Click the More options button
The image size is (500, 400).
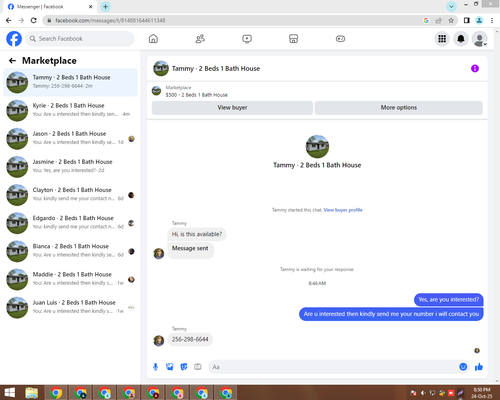coord(399,108)
